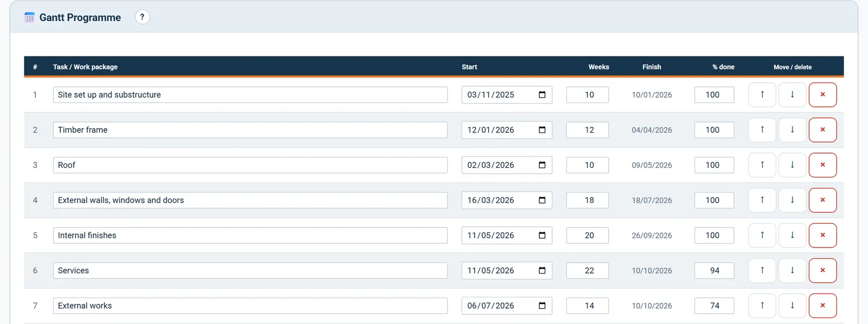The image size is (868, 324).
Task: Delete the Timber frame row
Action: tap(822, 130)
